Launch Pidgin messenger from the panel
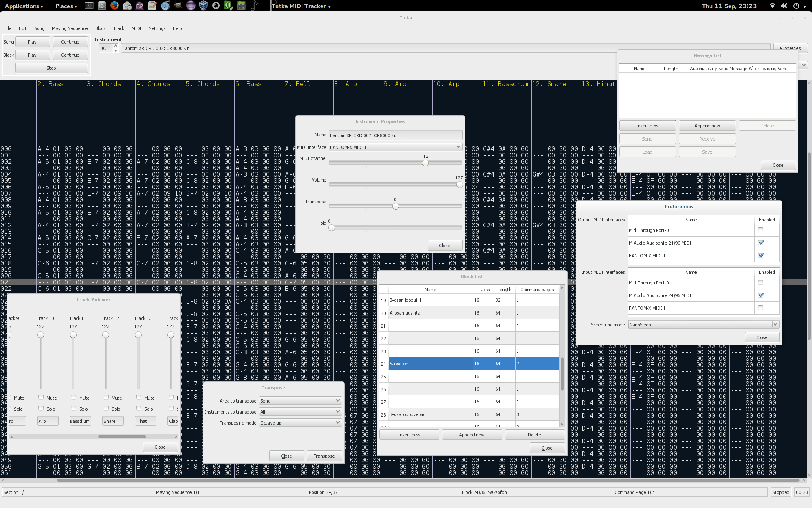 click(x=140, y=6)
